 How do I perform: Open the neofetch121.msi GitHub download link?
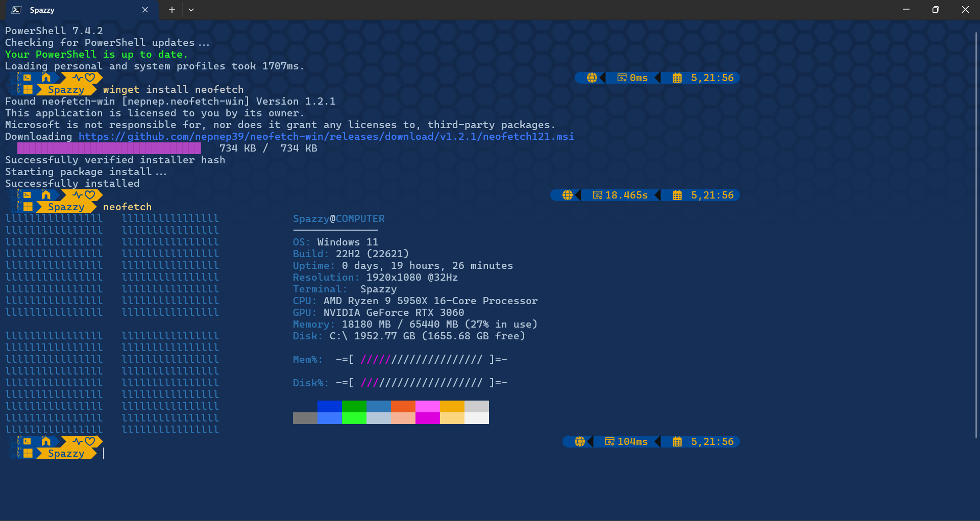(326, 136)
